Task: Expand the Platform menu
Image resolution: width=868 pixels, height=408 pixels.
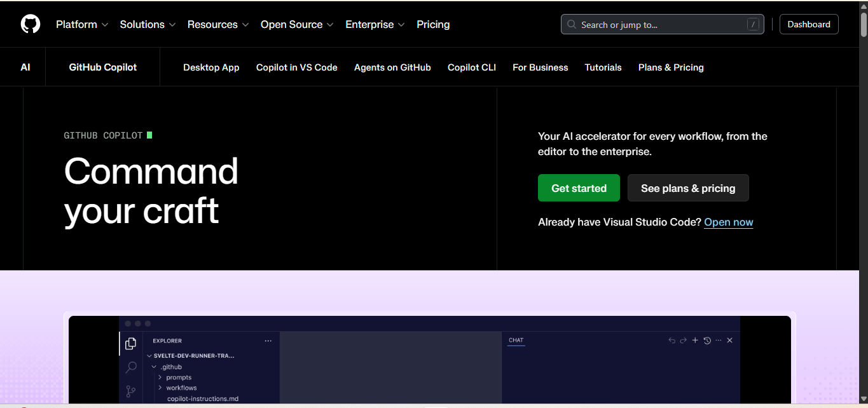Action: [x=82, y=24]
